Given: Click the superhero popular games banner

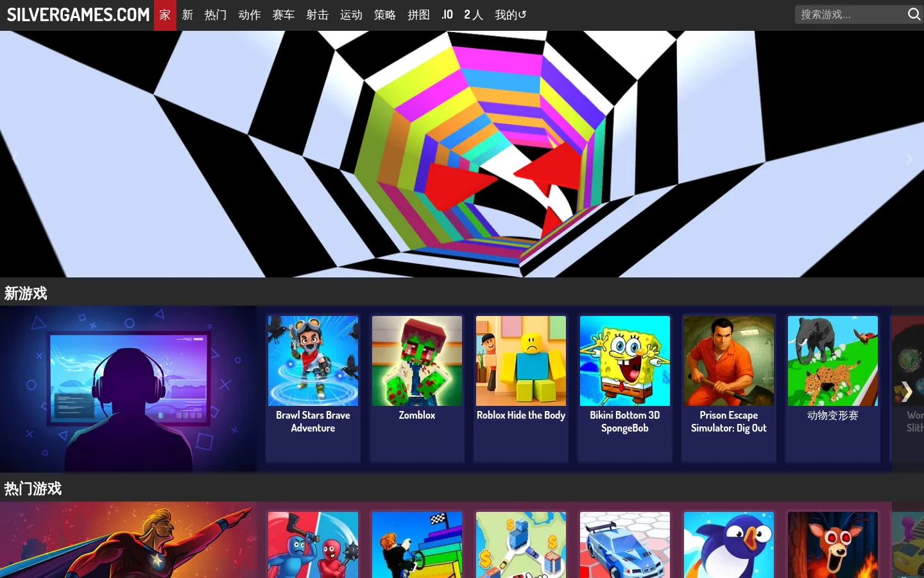Looking at the screenshot, I should pyautogui.click(x=128, y=539).
